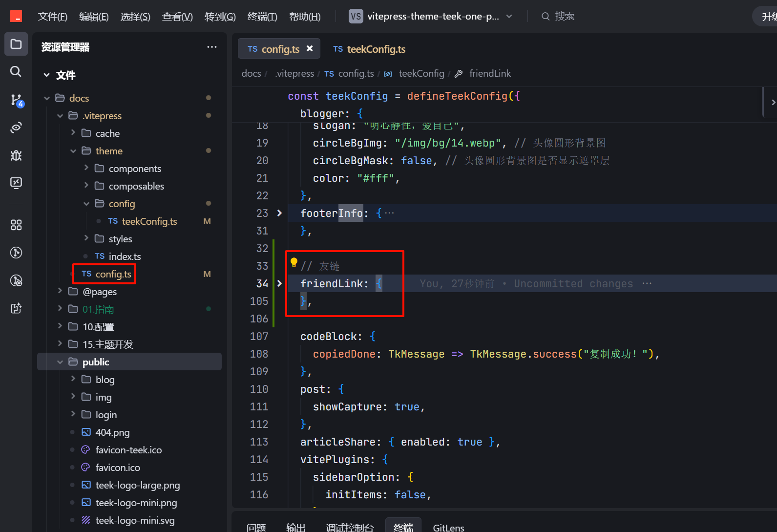Expand the 01.指南 folder
The image size is (777, 532).
point(60,308)
